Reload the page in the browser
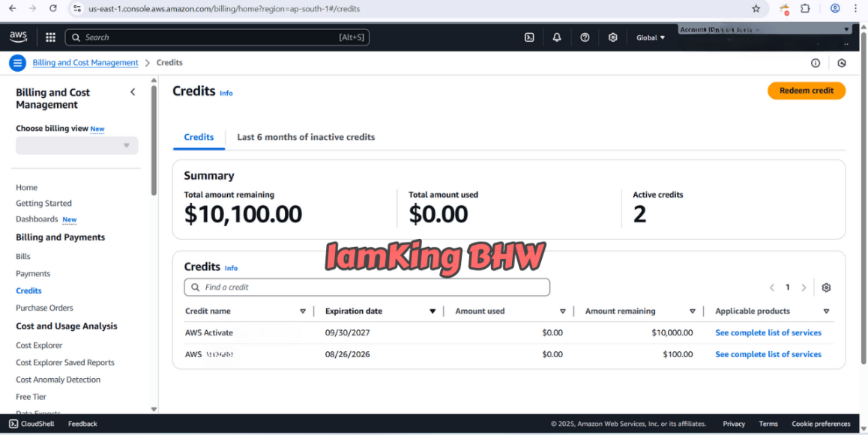868x435 pixels. click(53, 8)
